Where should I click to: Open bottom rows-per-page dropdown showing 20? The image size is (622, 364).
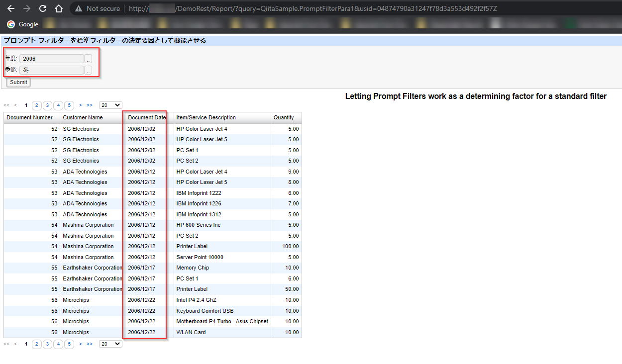(110, 344)
